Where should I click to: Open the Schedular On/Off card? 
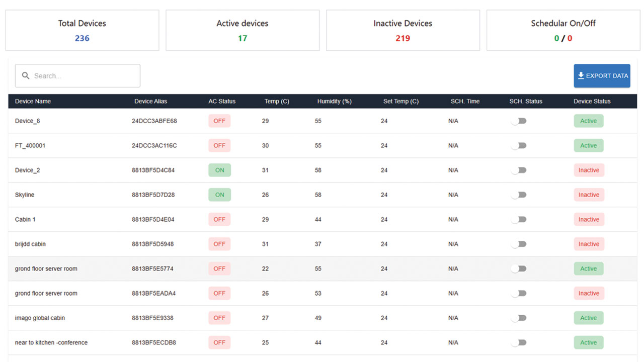pyautogui.click(x=563, y=30)
